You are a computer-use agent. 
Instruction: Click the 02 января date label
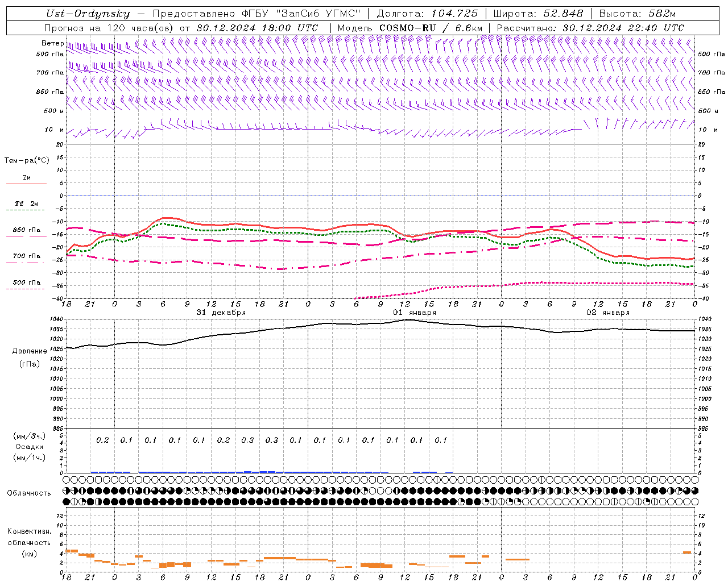pyautogui.click(x=608, y=313)
